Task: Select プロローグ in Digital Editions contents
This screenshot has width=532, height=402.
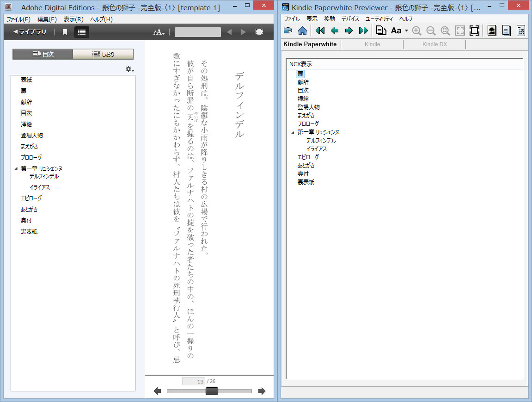Action: tap(31, 157)
